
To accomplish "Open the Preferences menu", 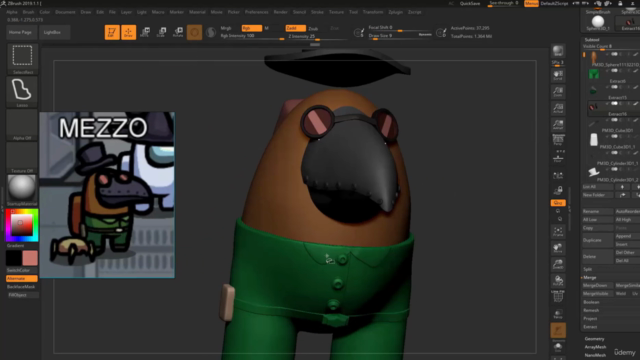I will point(257,12).
